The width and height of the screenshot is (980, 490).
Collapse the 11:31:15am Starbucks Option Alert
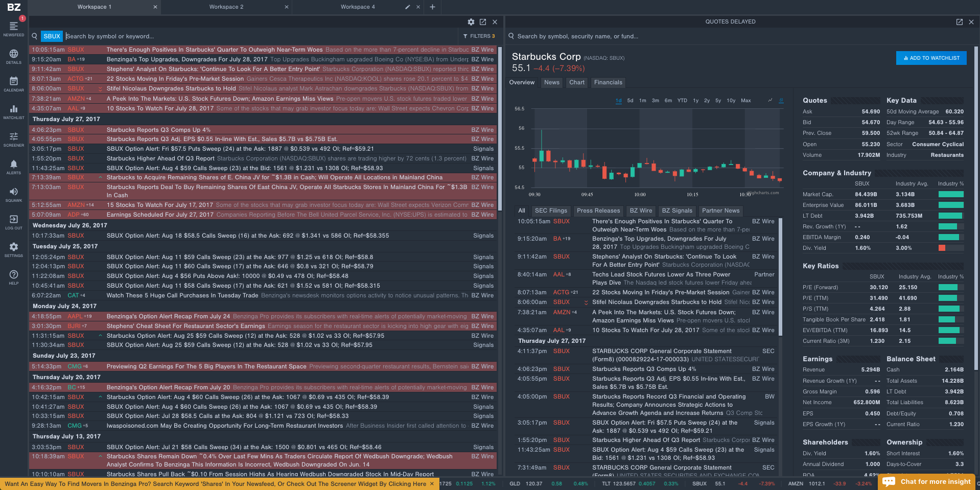[100, 336]
